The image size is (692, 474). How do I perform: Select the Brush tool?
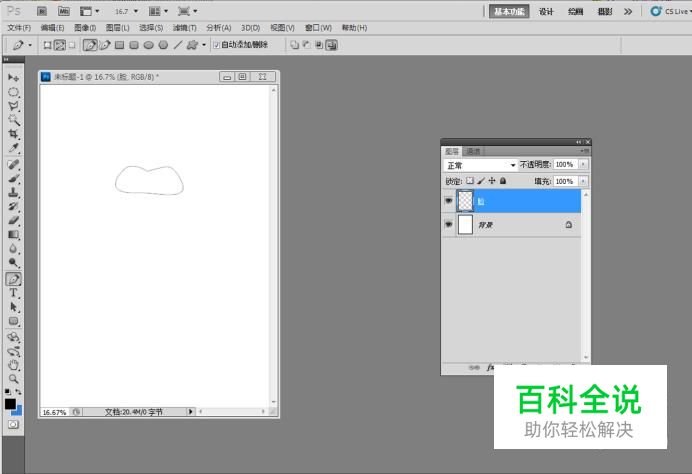[13, 179]
